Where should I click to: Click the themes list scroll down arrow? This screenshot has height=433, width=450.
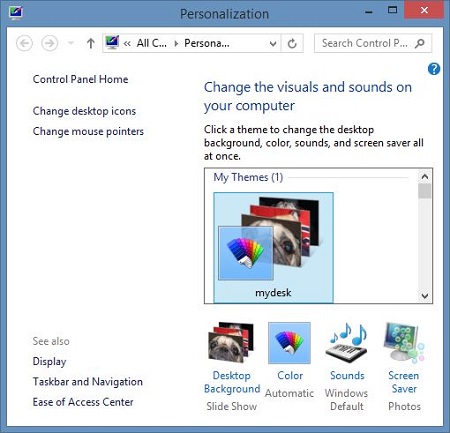click(425, 296)
